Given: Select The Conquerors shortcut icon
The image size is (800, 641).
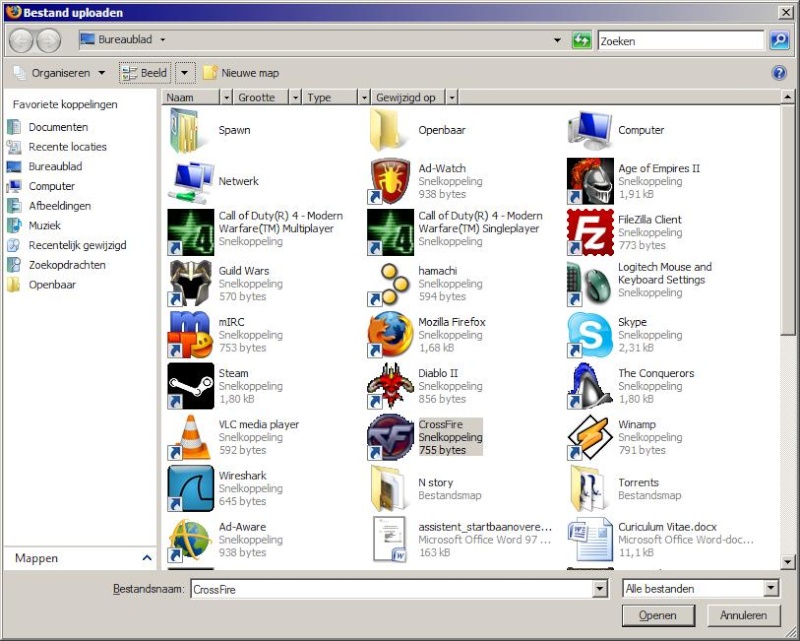Looking at the screenshot, I should pyautogui.click(x=590, y=386).
